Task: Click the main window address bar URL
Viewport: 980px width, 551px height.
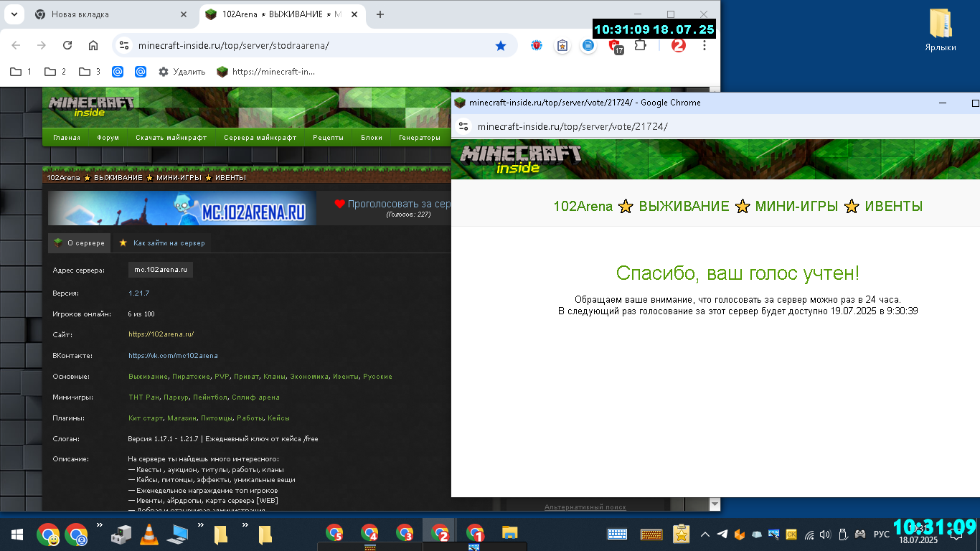Action: pyautogui.click(x=234, y=45)
